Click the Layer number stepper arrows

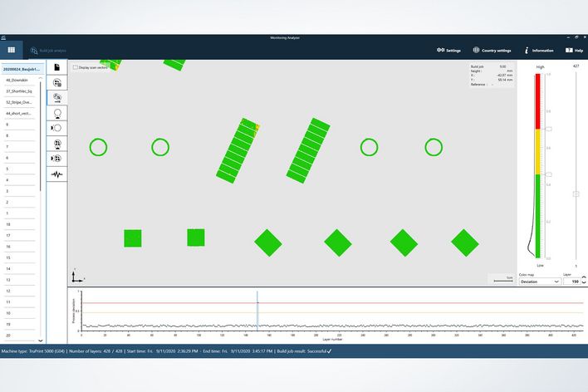[x=582, y=282]
